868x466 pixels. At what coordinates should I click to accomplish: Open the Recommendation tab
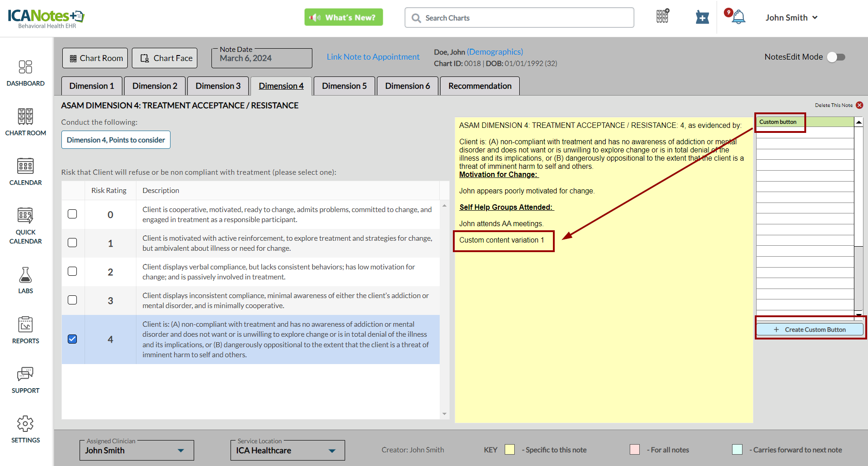(x=480, y=86)
